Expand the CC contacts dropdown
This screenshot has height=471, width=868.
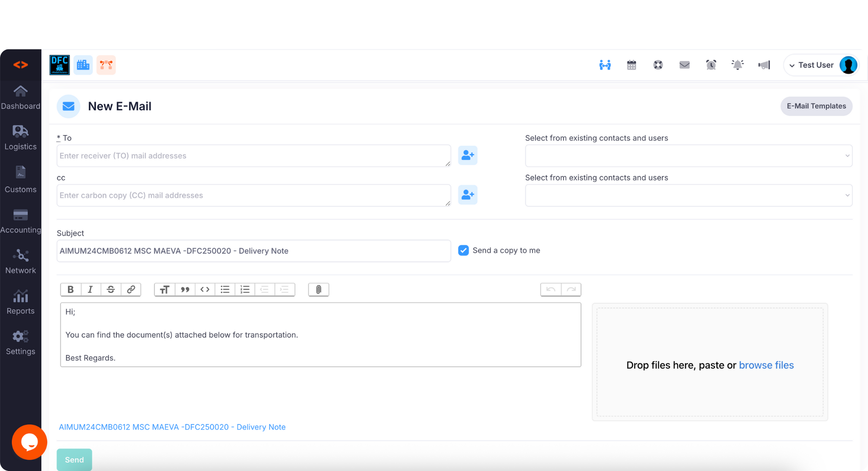tap(689, 195)
